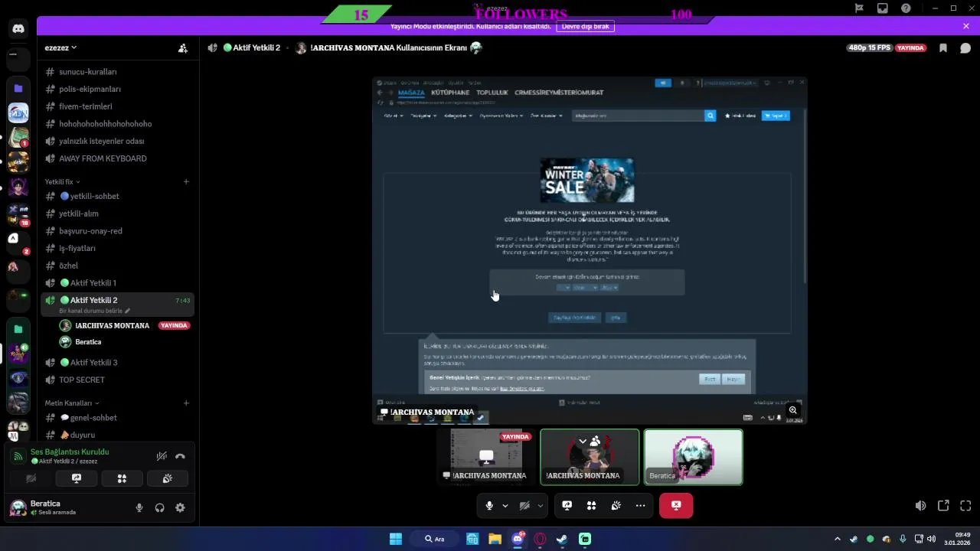Viewport: 980px width, 551px height.
Task: Open the Discord help question mark icon
Action: tap(906, 8)
